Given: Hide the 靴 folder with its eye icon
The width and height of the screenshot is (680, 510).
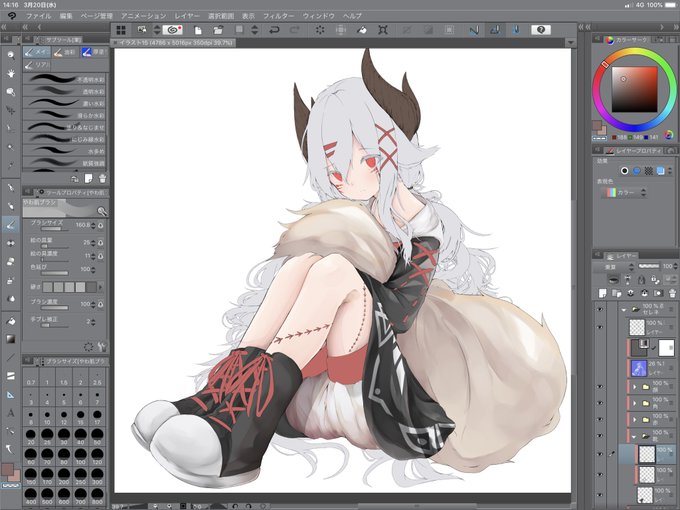Looking at the screenshot, I should point(600,436).
